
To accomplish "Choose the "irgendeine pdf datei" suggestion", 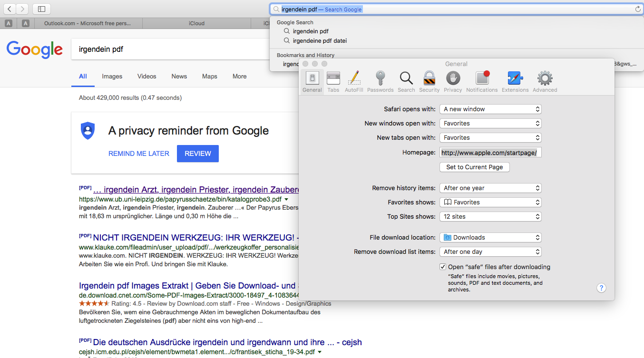I will coord(320,41).
